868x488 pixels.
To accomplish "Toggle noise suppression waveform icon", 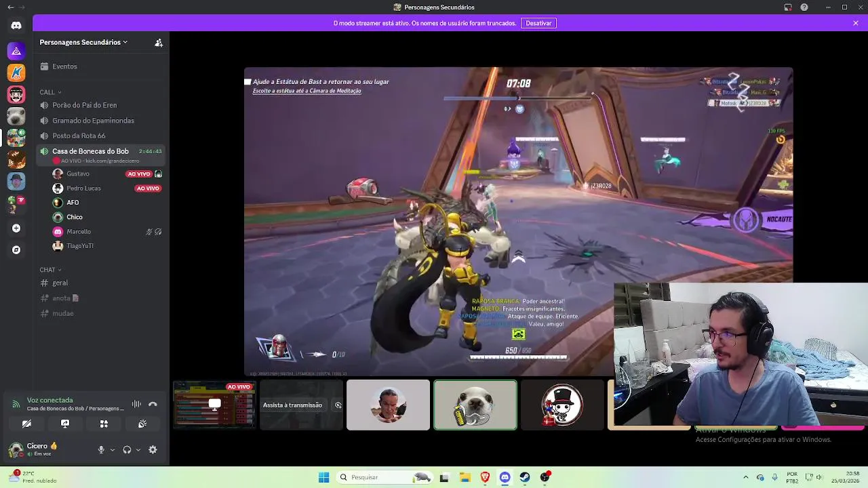I will (136, 404).
